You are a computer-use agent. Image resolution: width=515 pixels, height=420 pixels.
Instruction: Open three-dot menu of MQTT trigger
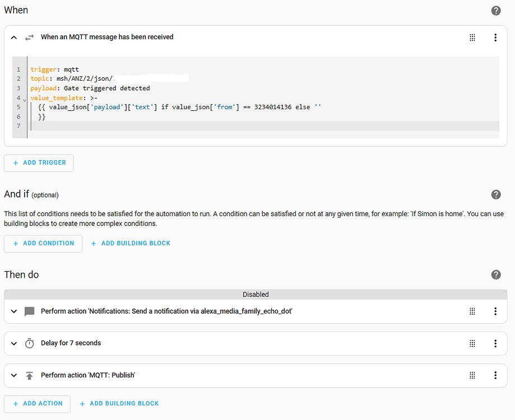pos(495,38)
